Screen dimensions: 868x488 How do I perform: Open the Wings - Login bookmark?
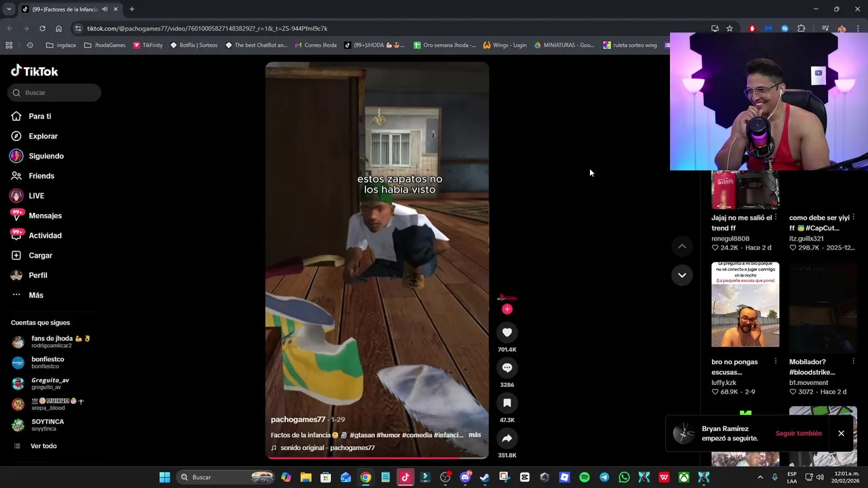[505, 45]
